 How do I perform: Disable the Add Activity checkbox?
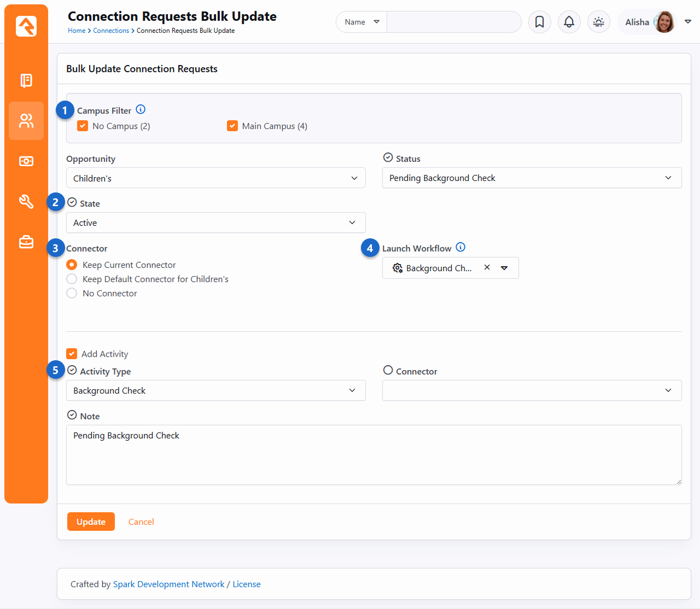point(72,354)
